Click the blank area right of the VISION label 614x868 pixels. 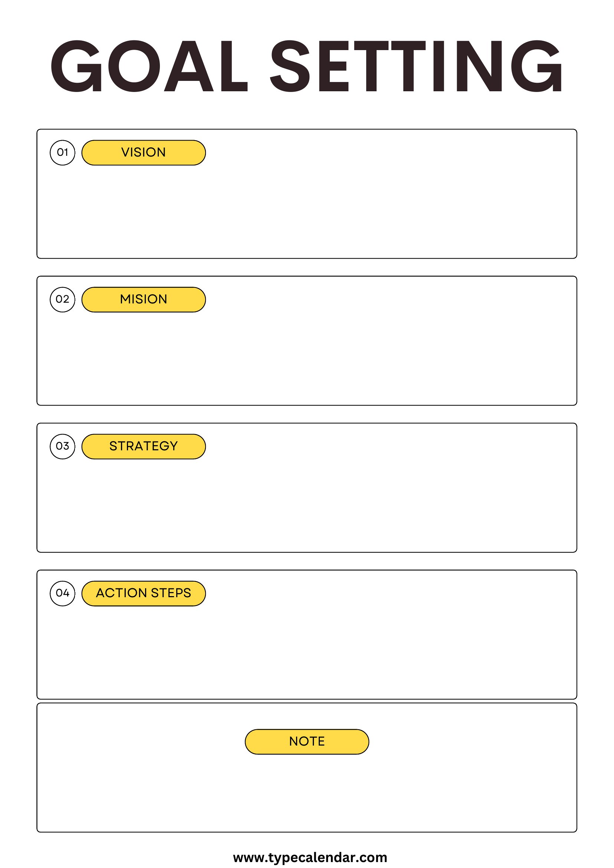click(x=390, y=153)
